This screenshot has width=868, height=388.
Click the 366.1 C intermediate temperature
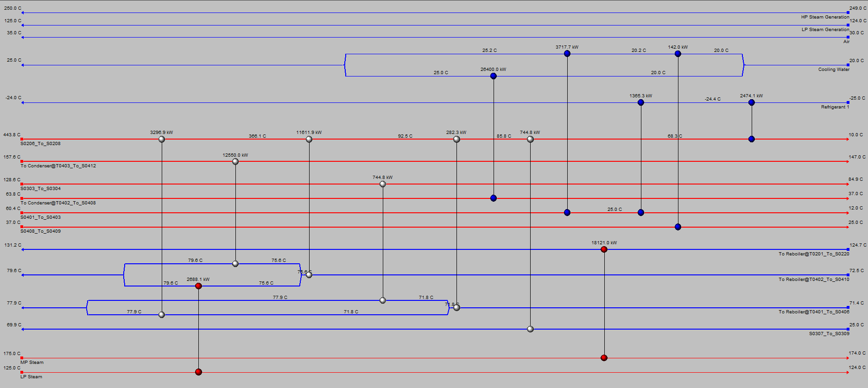tap(257, 136)
